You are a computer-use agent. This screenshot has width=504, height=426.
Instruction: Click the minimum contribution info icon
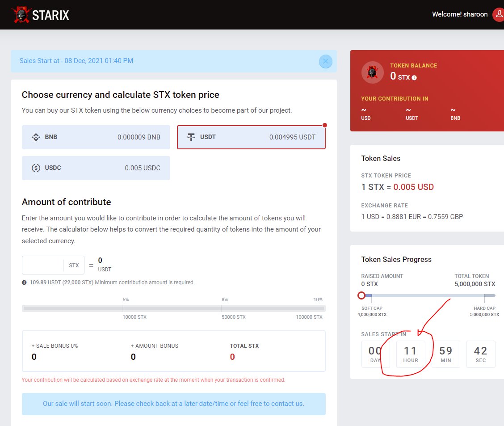tap(24, 283)
